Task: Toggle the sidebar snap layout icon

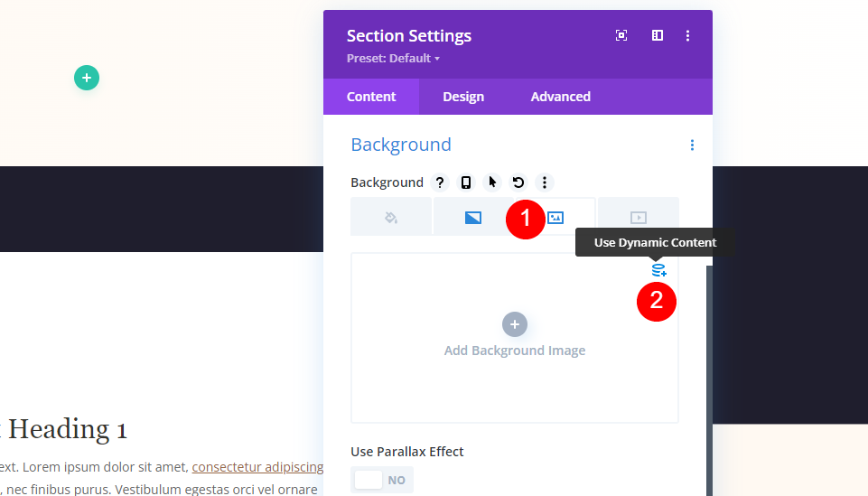Action: point(657,35)
